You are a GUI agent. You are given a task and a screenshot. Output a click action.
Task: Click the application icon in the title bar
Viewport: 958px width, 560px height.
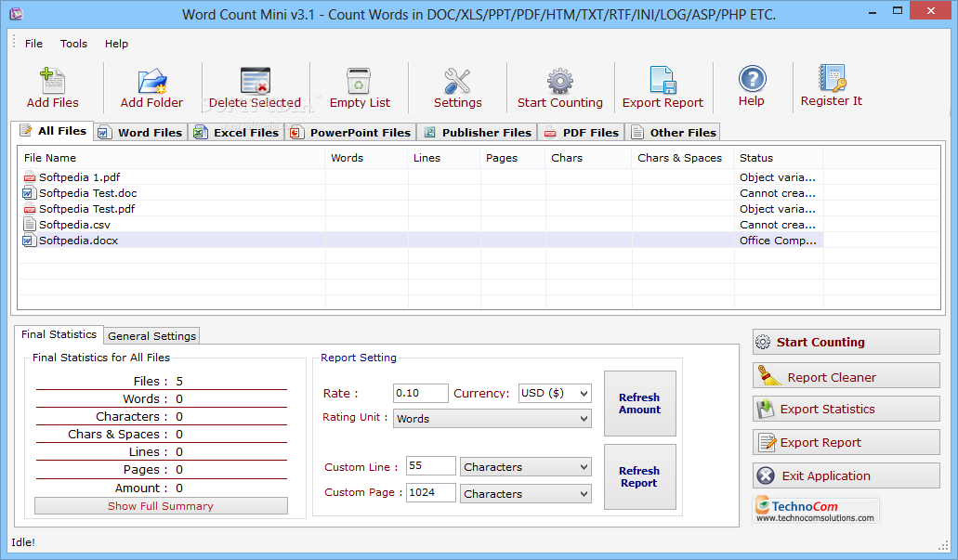point(16,13)
